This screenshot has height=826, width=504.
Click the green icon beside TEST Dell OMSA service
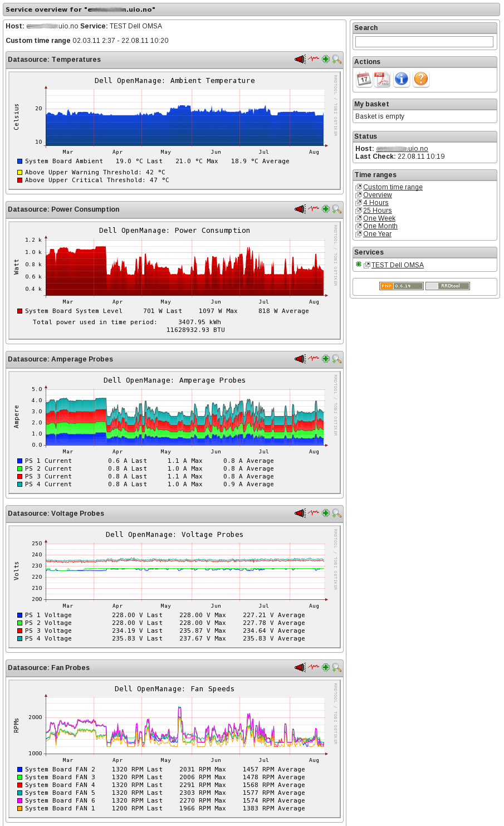359,265
